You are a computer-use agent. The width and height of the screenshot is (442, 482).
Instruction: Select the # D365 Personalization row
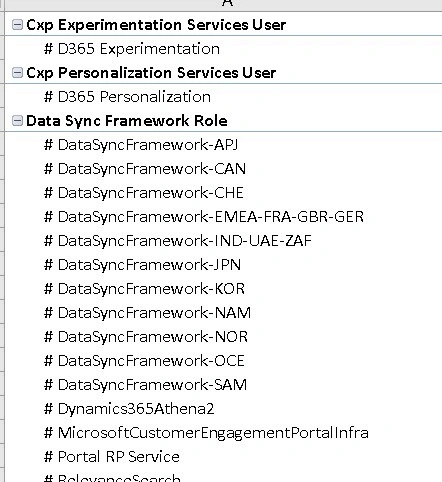223,96
